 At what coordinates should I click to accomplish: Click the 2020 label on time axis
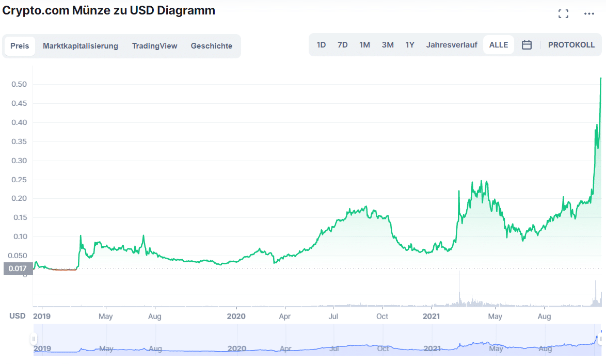pyautogui.click(x=236, y=316)
